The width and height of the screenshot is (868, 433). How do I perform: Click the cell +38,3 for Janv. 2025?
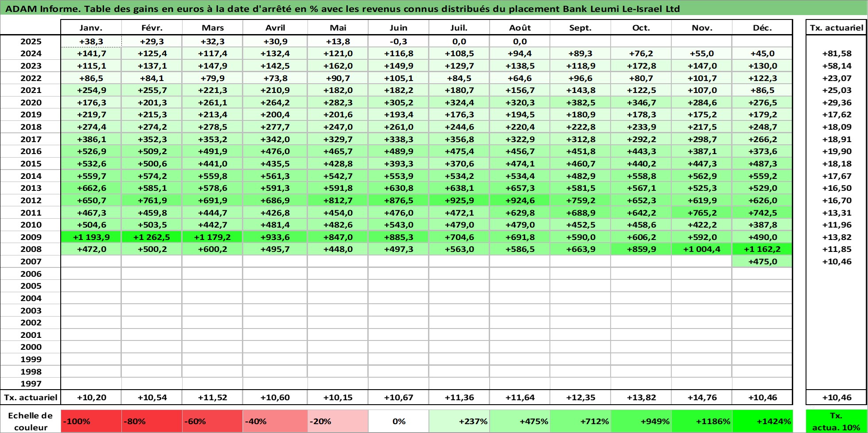click(91, 41)
